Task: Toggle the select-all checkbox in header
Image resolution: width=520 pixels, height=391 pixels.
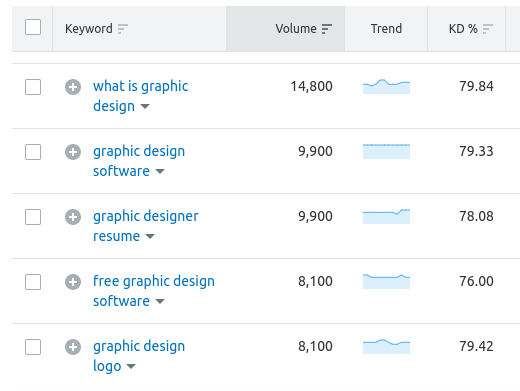Action: click(x=33, y=27)
